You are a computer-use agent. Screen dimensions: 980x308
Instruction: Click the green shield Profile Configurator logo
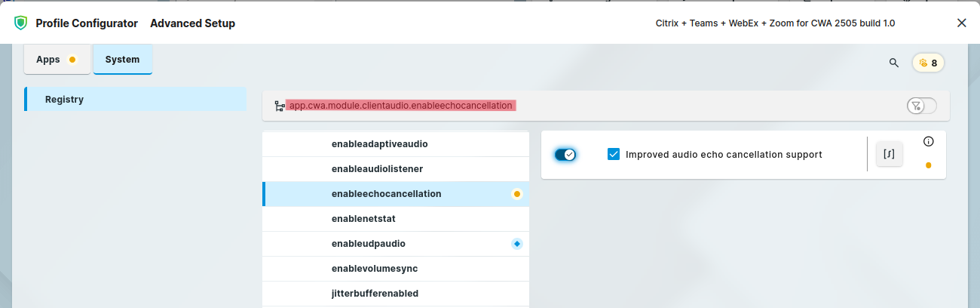(x=20, y=23)
